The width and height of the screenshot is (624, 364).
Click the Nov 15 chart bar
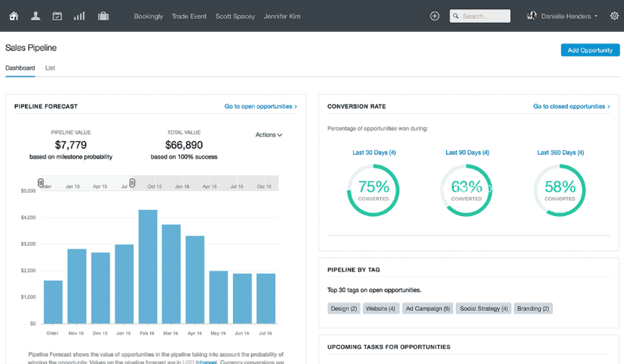(77, 286)
